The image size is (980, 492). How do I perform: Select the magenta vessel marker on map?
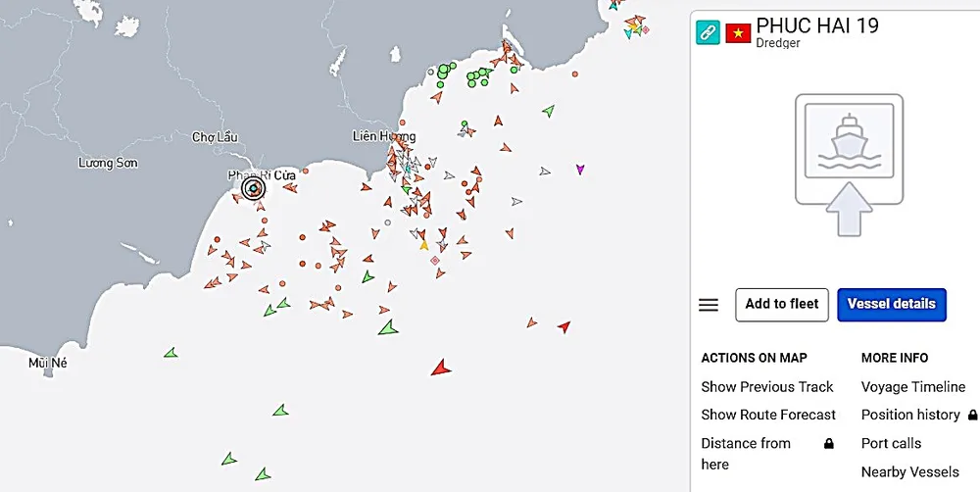pos(580,170)
